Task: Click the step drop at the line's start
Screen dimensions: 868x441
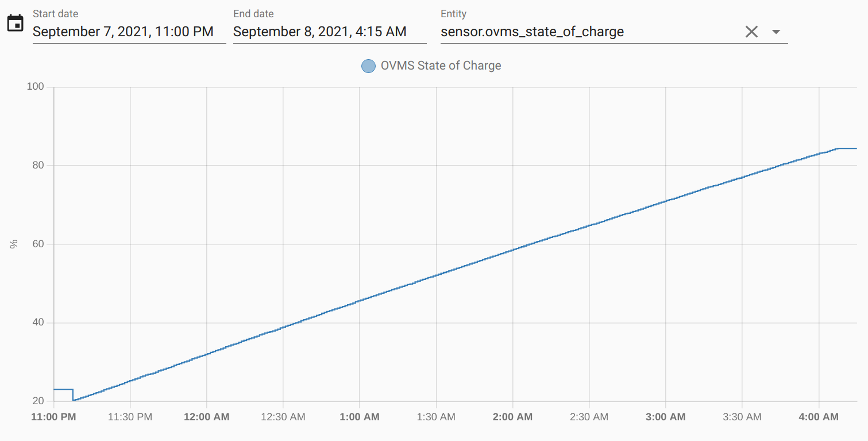Action: click(73, 395)
